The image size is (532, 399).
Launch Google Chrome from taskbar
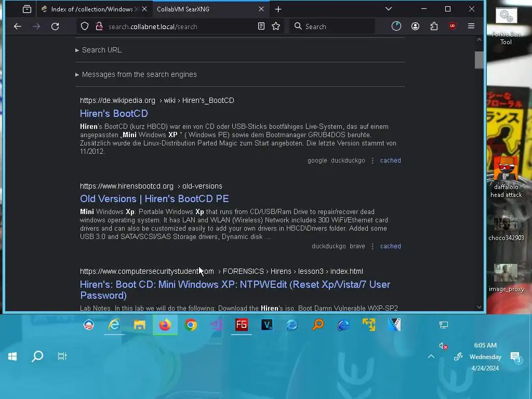point(191,325)
